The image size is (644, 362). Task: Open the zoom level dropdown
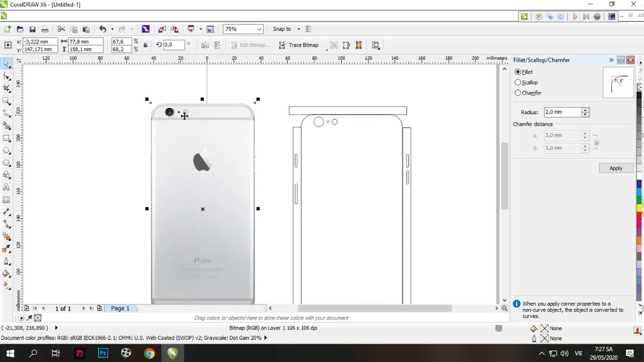(x=259, y=29)
